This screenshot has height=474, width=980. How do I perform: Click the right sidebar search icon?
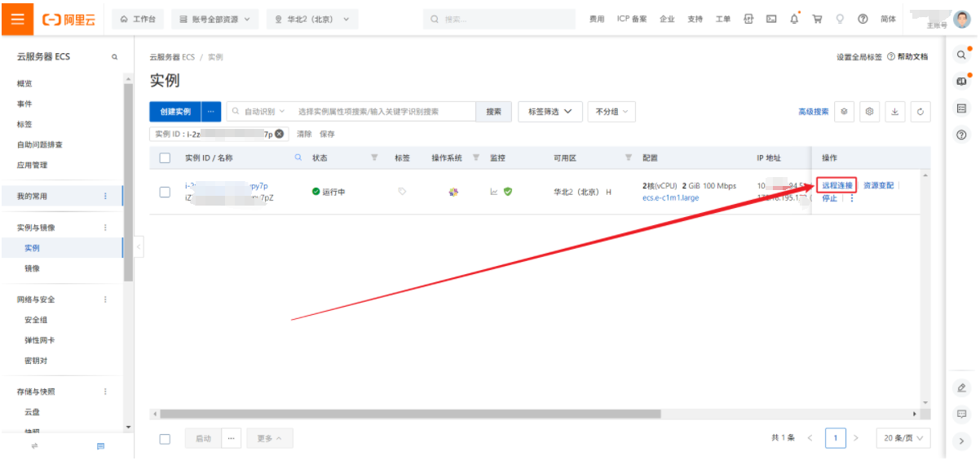962,55
